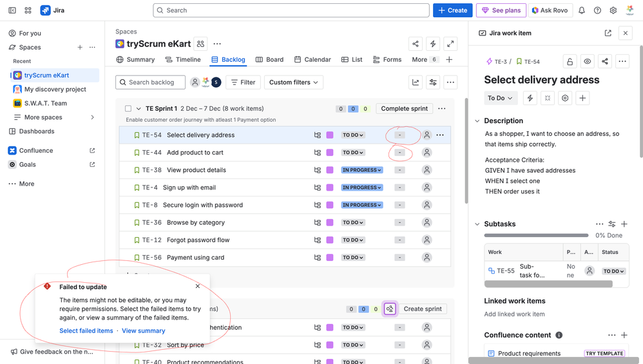The height and width of the screenshot is (364, 643).
Task: Change TE-38 In Progress status dropdown
Action: (361, 170)
